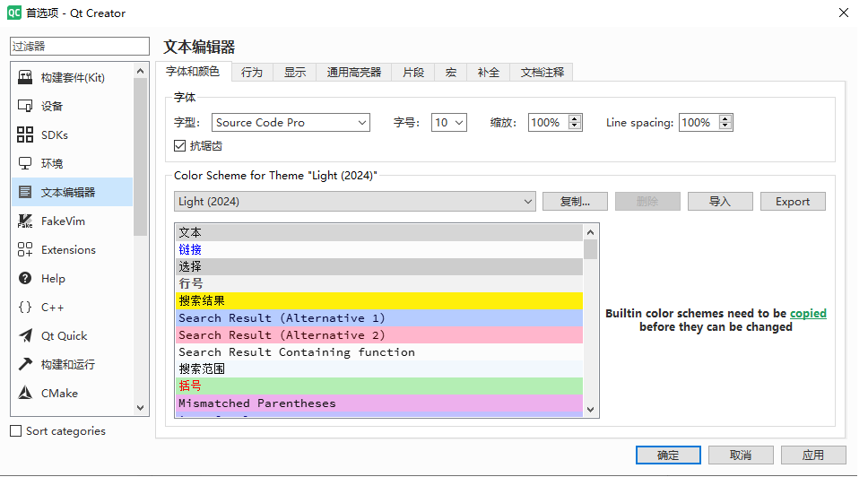Switch to the 通用高亮器 tab
The height and width of the screenshot is (477, 868).
353,73
